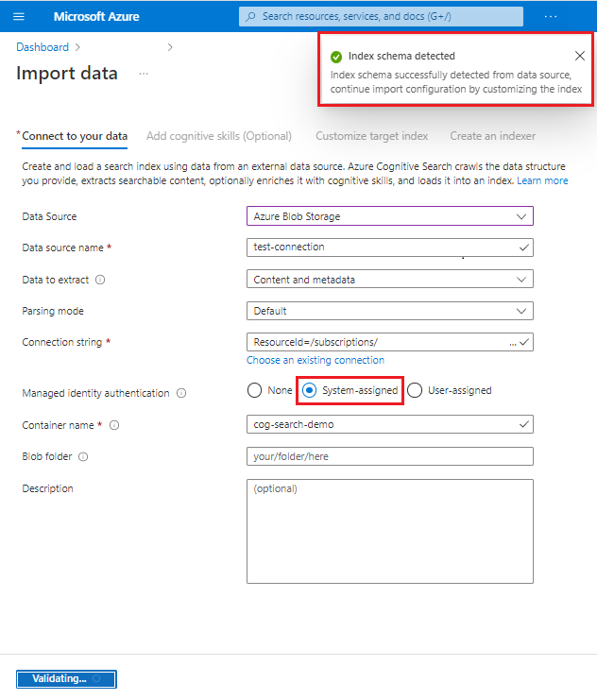Dismiss the Index schema detected notification
Screen dimensions: 597x700
580,56
